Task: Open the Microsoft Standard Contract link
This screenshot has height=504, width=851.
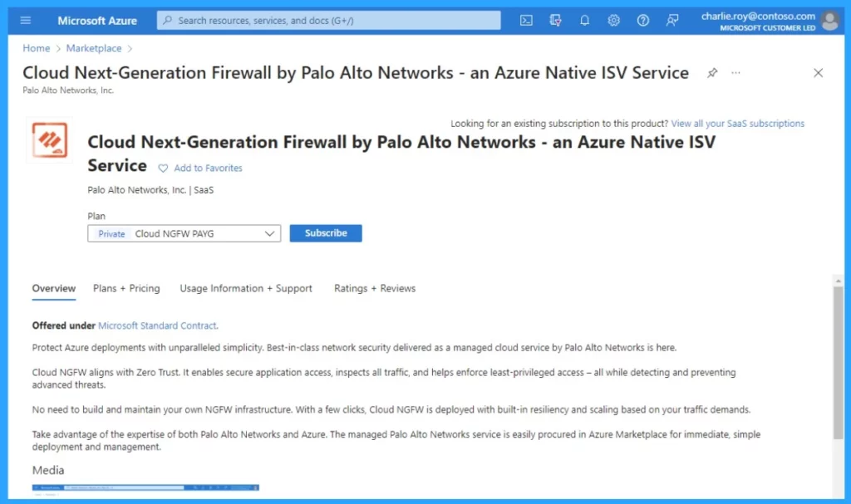Action: coord(157,325)
